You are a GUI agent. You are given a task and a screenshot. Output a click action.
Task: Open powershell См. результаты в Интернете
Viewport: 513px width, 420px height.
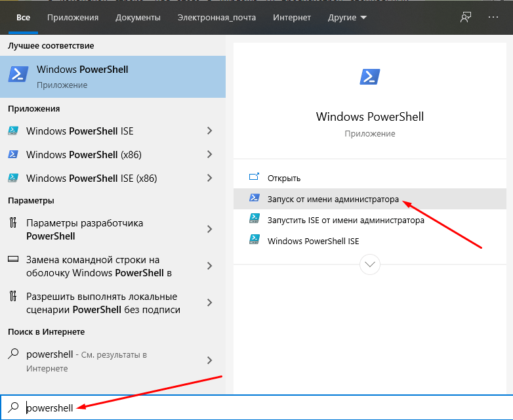(113, 361)
